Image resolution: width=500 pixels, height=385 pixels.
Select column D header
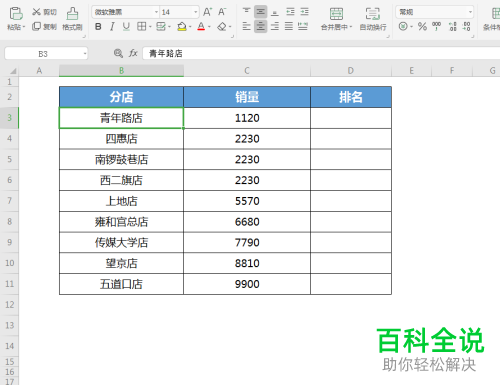tap(351, 71)
